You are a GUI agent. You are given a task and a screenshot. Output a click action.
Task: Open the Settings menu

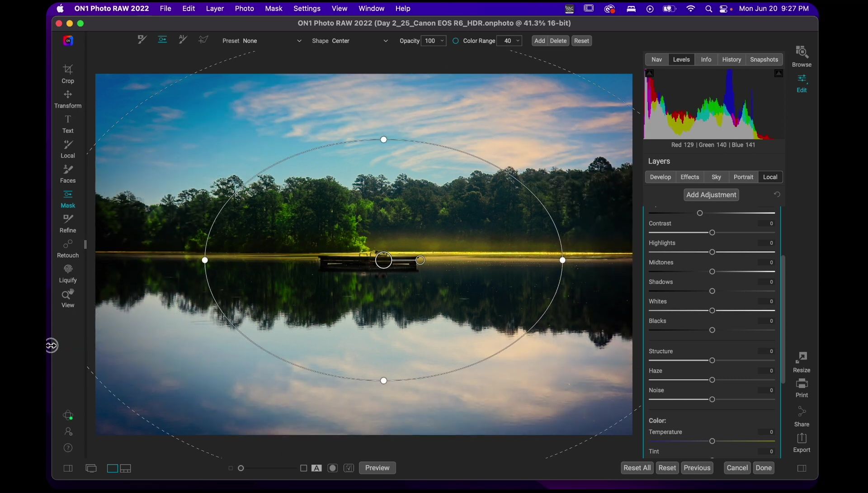307,8
